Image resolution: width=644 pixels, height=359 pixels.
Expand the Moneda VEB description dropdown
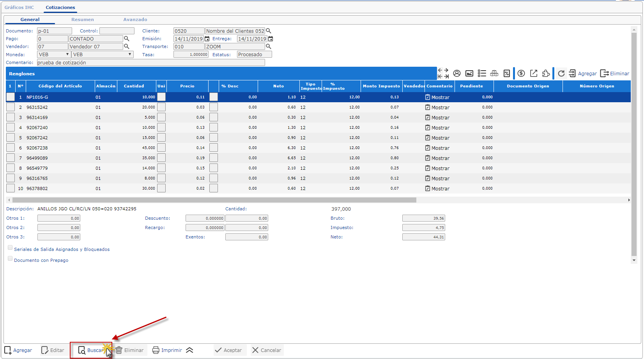103,55
